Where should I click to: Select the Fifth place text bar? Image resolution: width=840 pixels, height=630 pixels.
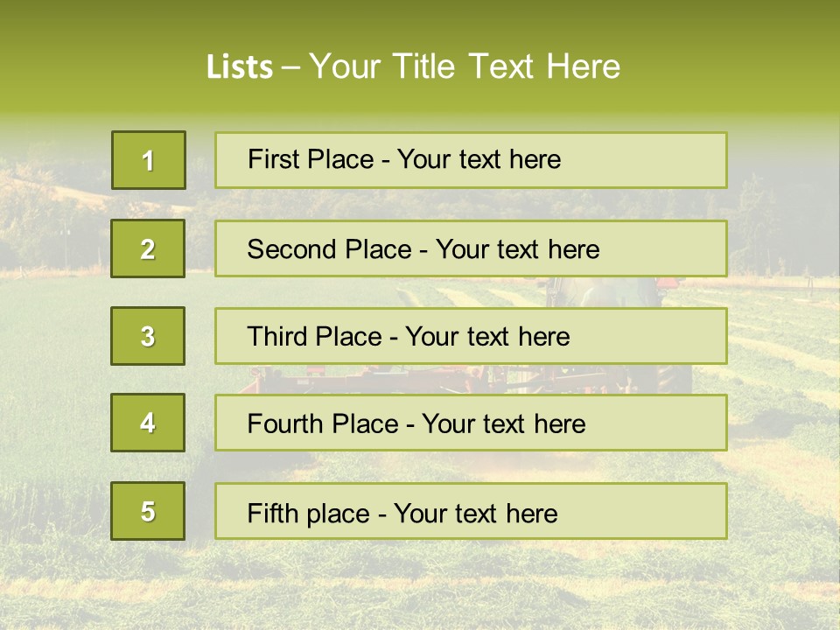[471, 511]
